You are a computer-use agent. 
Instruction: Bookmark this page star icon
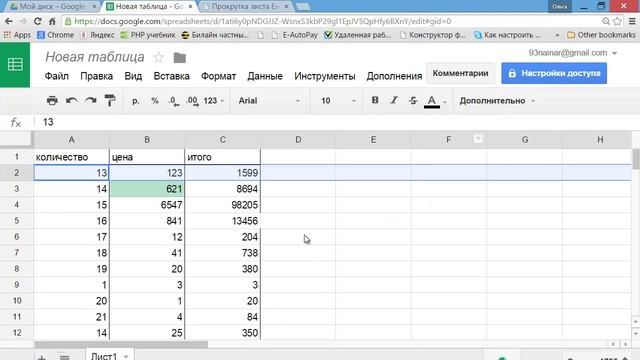[x=618, y=21]
